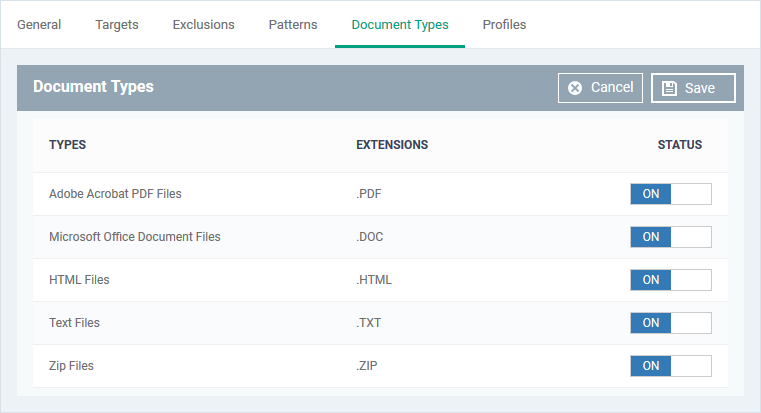Toggle the Zip Files status switch
The height and width of the screenshot is (413, 761).
pyautogui.click(x=671, y=366)
